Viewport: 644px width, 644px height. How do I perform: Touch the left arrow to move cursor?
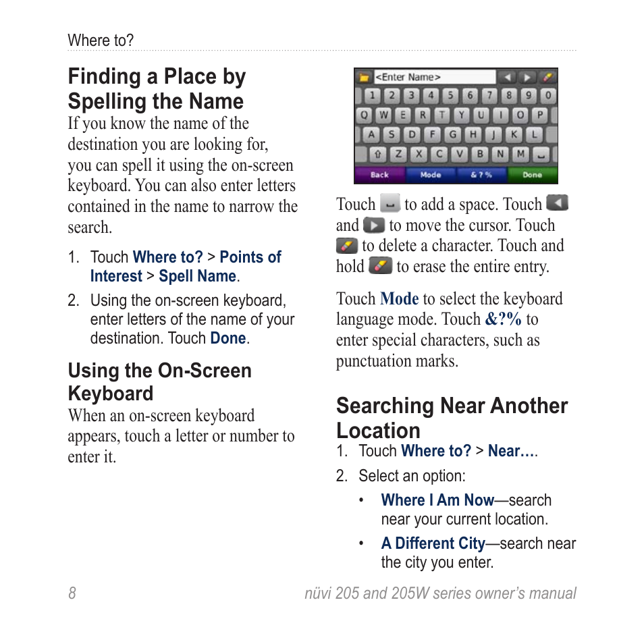[508, 76]
